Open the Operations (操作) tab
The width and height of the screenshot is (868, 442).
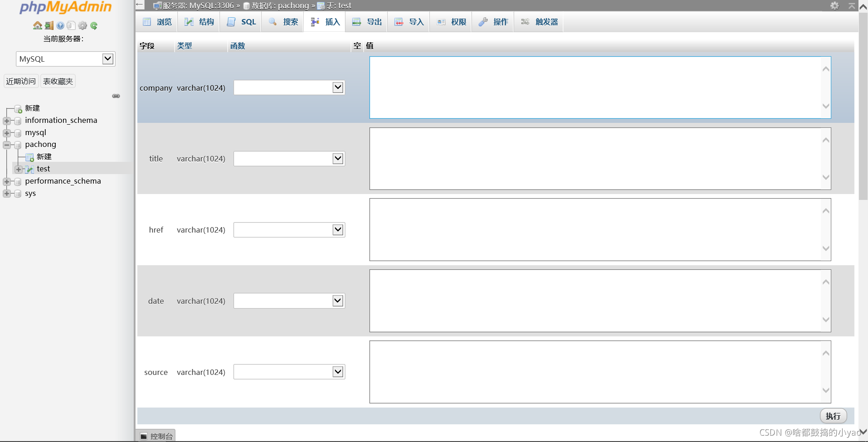[493, 22]
